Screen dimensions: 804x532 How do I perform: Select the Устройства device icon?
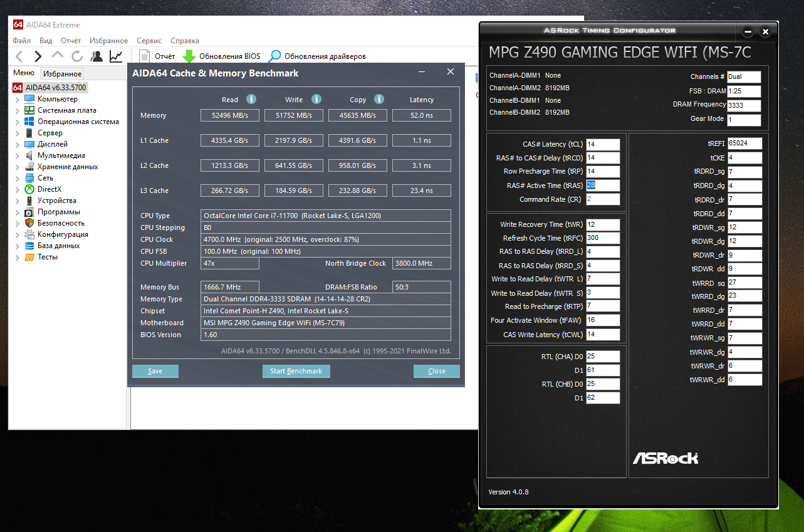point(29,201)
